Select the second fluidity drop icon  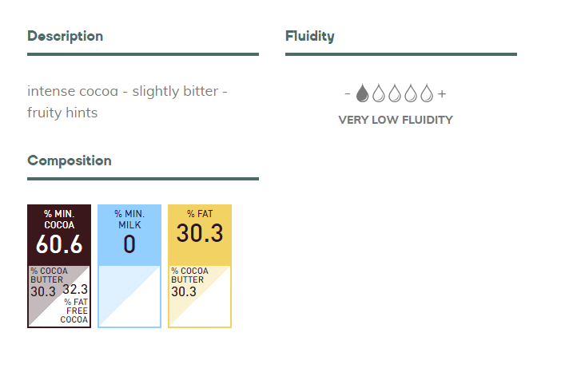(x=379, y=93)
